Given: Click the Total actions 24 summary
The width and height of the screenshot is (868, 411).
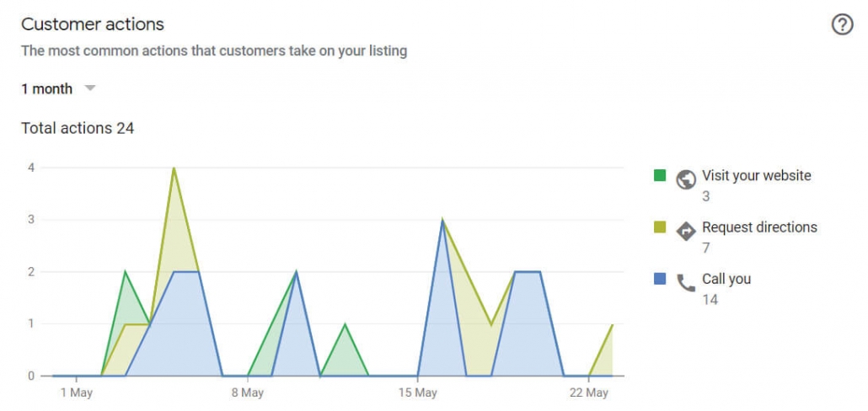Looking at the screenshot, I should 78,128.
